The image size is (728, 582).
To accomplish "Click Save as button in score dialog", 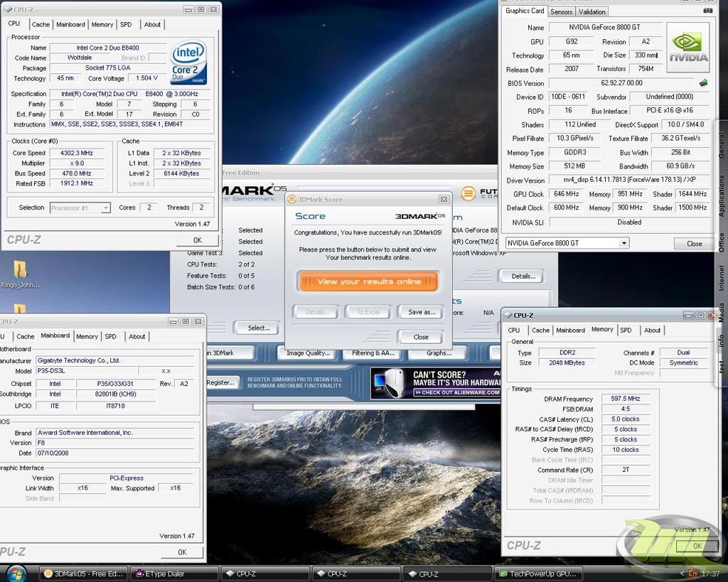I will pos(422,313).
